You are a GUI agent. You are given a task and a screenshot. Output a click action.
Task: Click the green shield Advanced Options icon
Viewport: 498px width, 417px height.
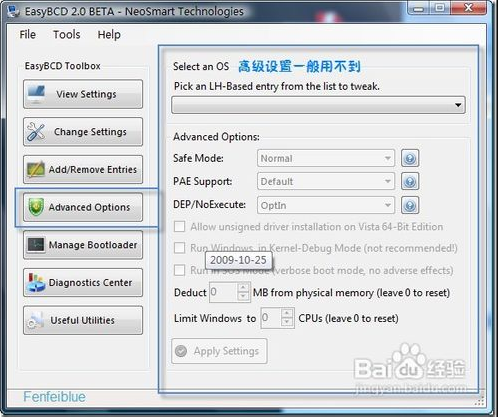tap(36, 207)
